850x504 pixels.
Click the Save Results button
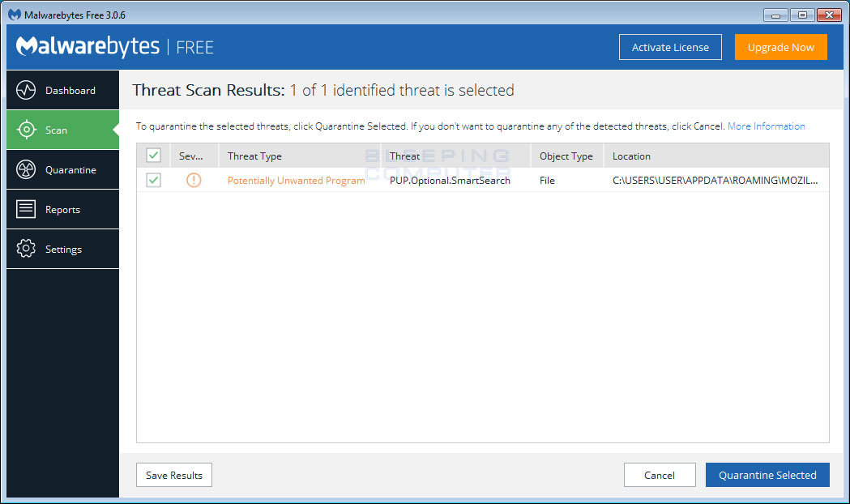coord(174,475)
